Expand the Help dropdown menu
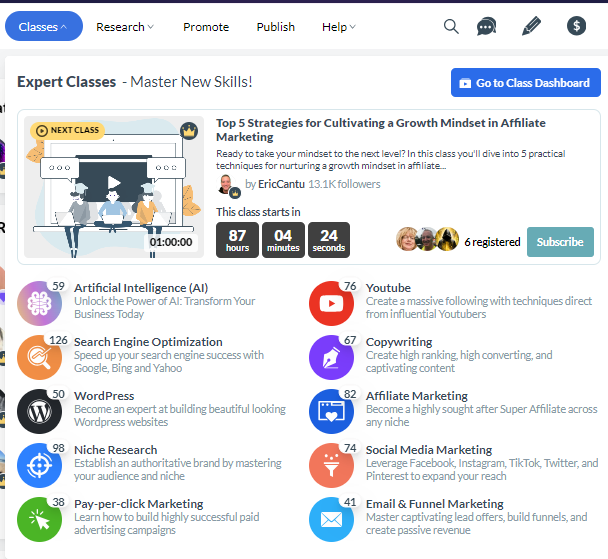Screen dimensions: 608x559 [338, 27]
